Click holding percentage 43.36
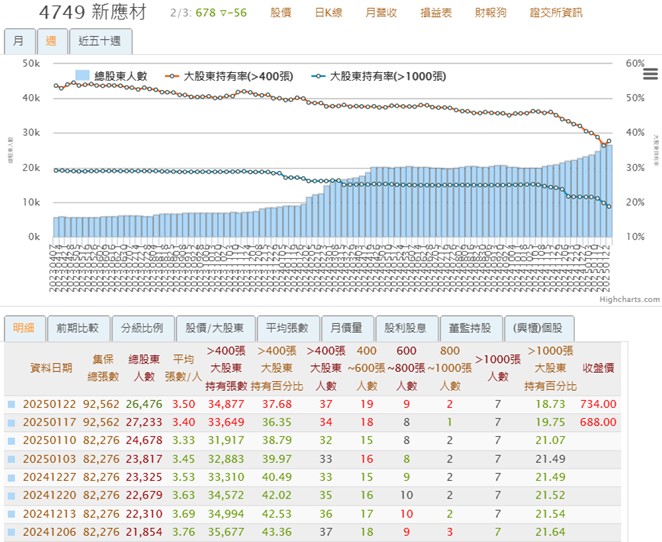 point(277,532)
